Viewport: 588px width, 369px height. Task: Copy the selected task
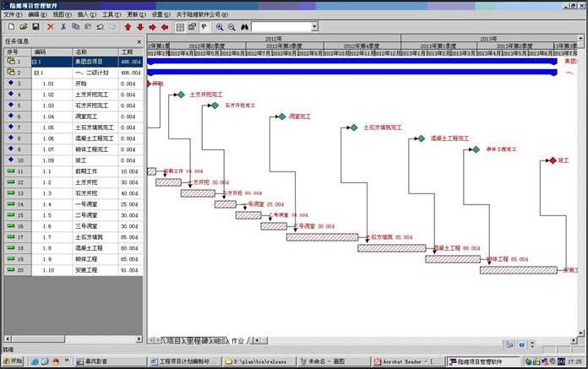[x=76, y=26]
